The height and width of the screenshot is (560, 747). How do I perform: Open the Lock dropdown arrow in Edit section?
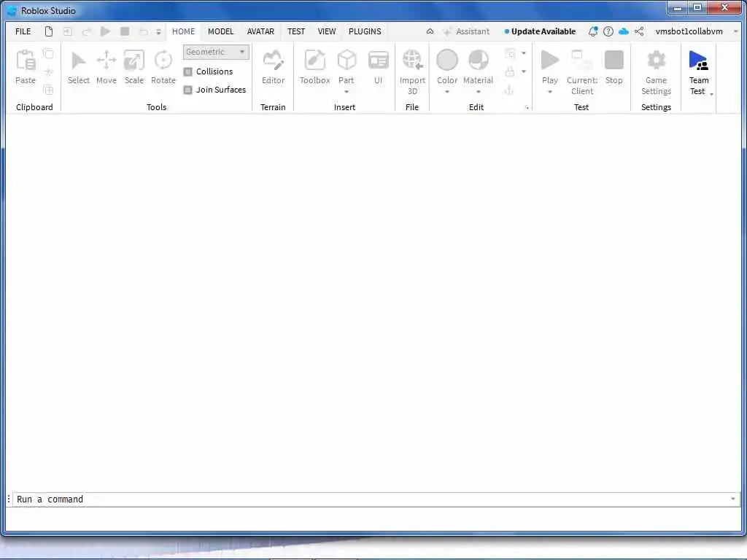point(524,71)
